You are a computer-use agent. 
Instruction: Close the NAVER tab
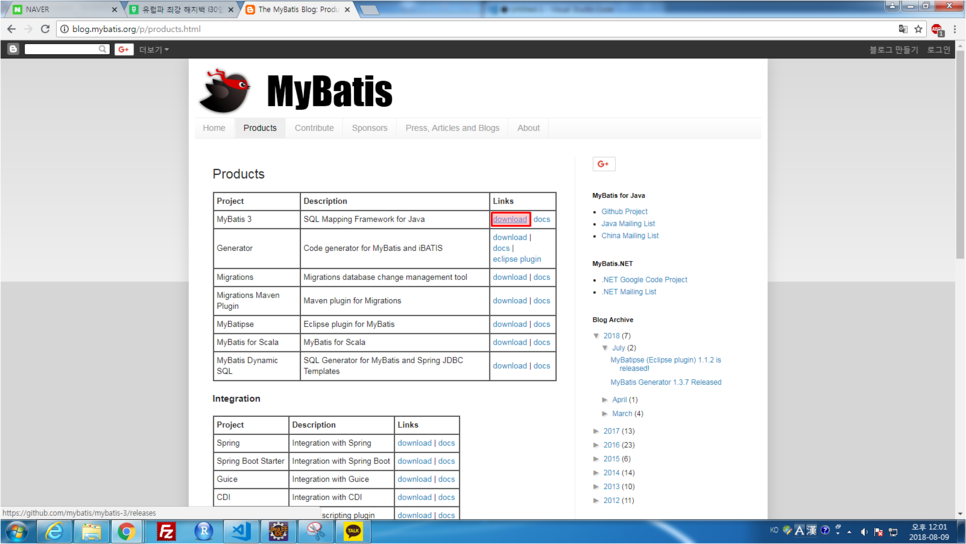click(x=114, y=10)
